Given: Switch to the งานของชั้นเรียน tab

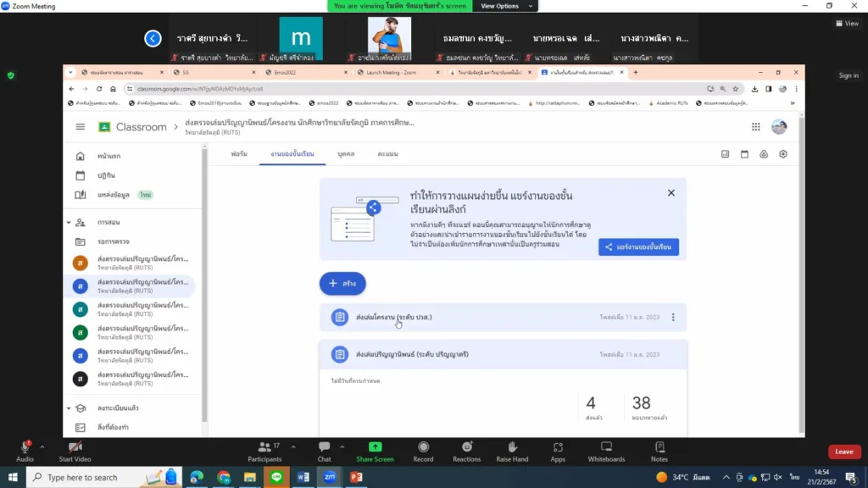Looking at the screenshot, I should click(292, 154).
